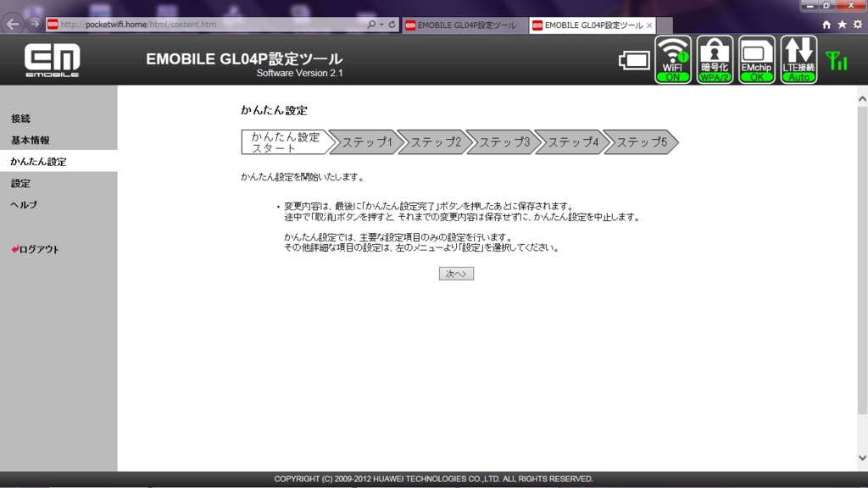Open the browser home icon

pyautogui.click(x=826, y=25)
